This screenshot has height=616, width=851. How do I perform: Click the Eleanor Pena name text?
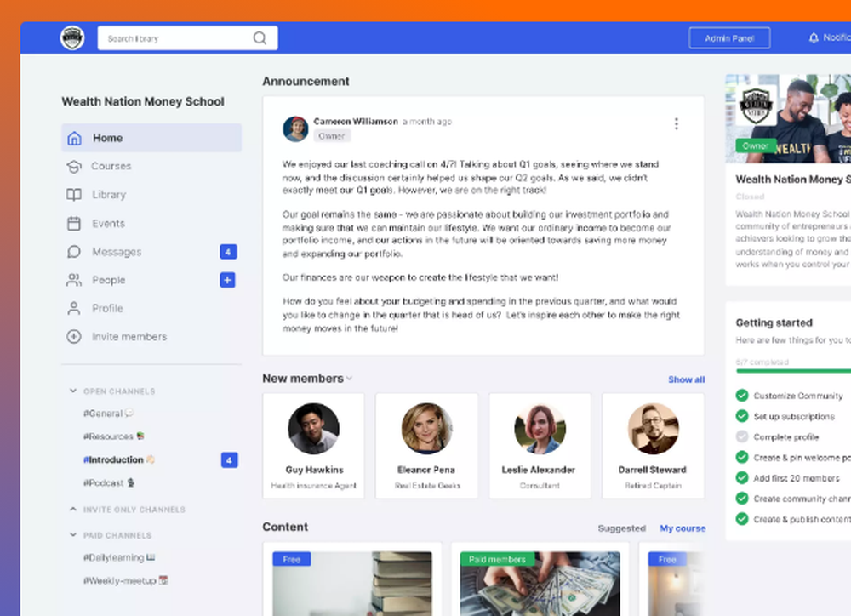pyautogui.click(x=426, y=470)
